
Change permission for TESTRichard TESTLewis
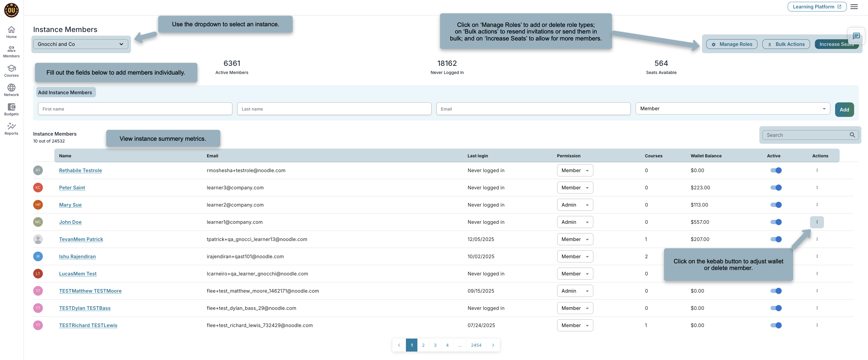[575, 325]
